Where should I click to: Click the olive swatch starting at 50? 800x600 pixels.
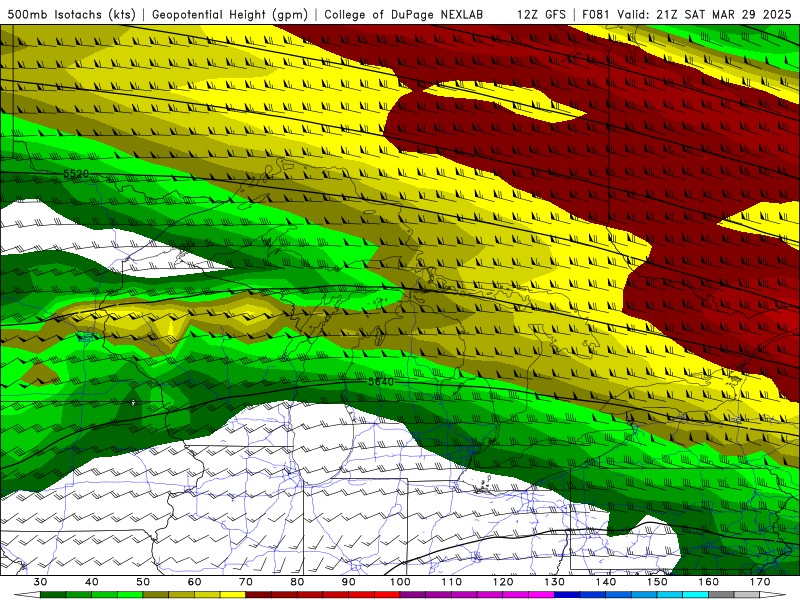(156, 595)
